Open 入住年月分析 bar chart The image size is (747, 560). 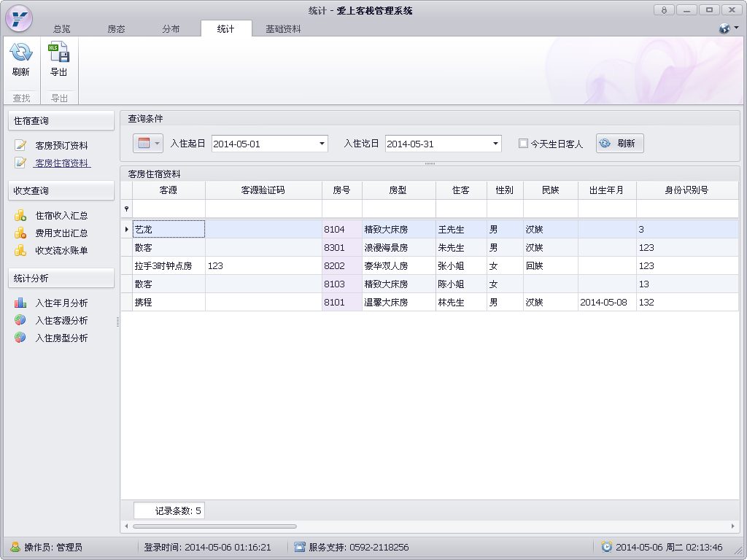pos(61,303)
